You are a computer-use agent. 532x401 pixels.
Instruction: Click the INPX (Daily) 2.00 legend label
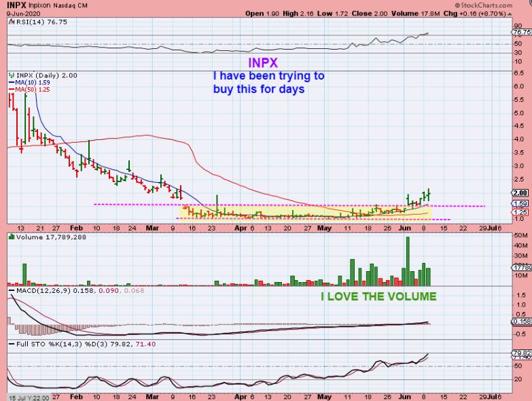(43, 75)
